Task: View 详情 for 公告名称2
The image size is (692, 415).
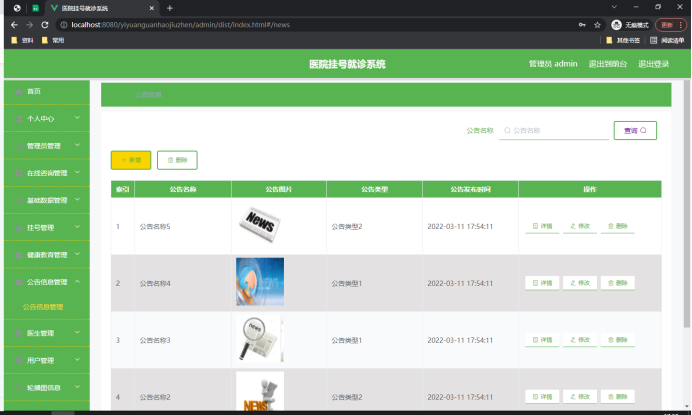Action: [542, 396]
